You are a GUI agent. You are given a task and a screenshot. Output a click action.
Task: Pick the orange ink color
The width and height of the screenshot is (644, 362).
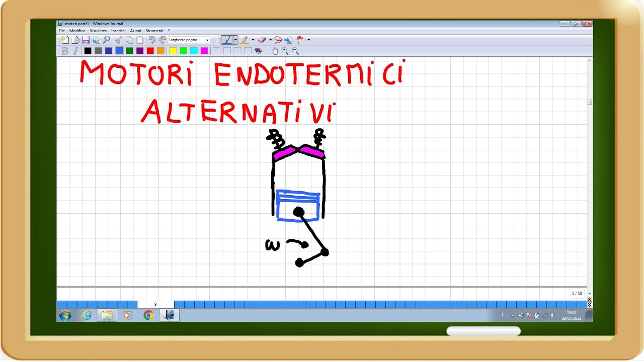click(x=160, y=51)
